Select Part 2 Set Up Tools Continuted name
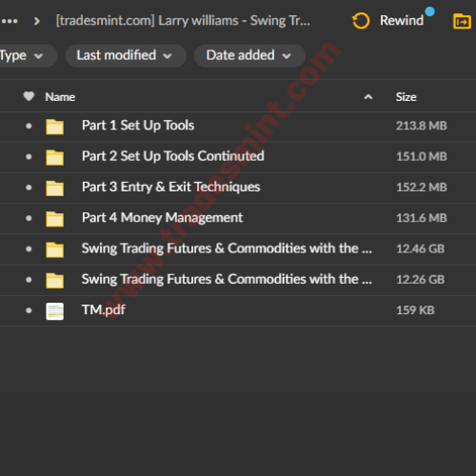Viewport: 476px width, 476px height. click(173, 156)
